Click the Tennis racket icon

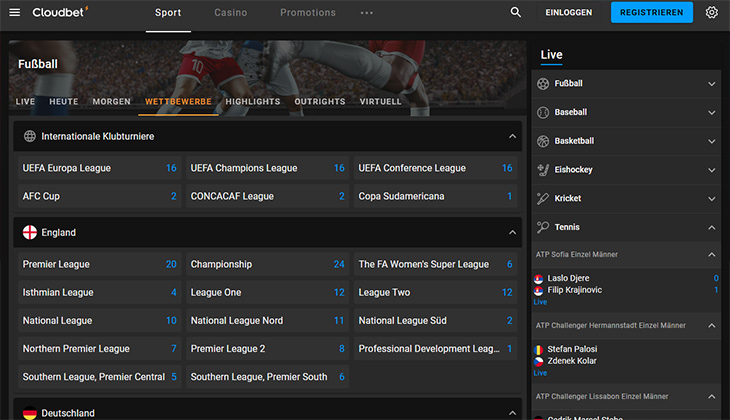coord(543,227)
